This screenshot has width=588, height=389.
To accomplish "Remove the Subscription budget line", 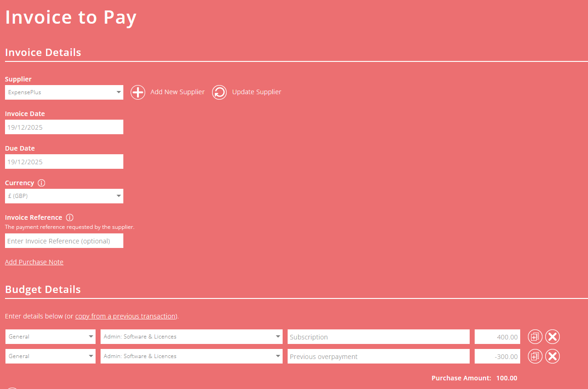I will (x=553, y=337).
